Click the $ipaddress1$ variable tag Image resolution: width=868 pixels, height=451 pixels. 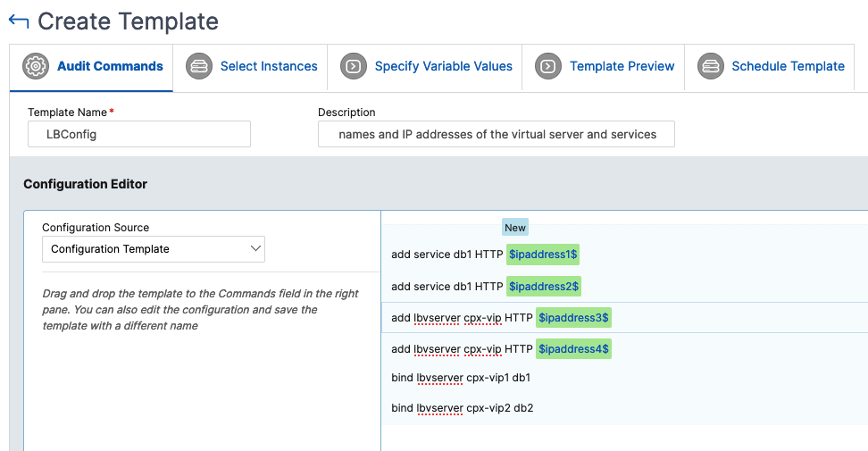pos(543,255)
